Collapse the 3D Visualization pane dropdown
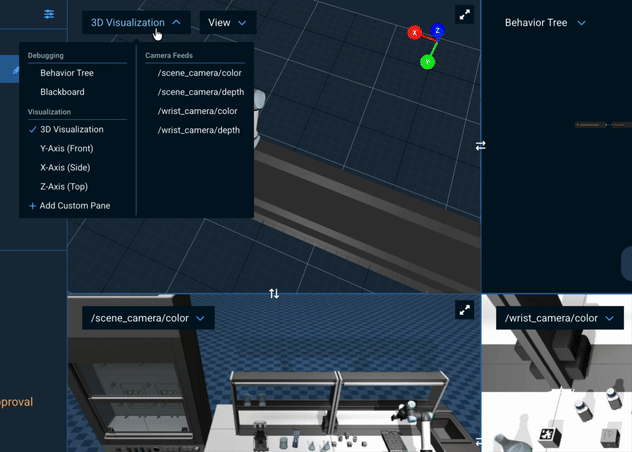 click(136, 23)
